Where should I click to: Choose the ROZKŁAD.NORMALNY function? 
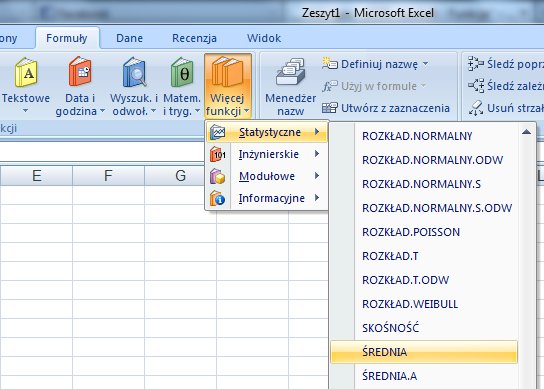[x=424, y=136]
